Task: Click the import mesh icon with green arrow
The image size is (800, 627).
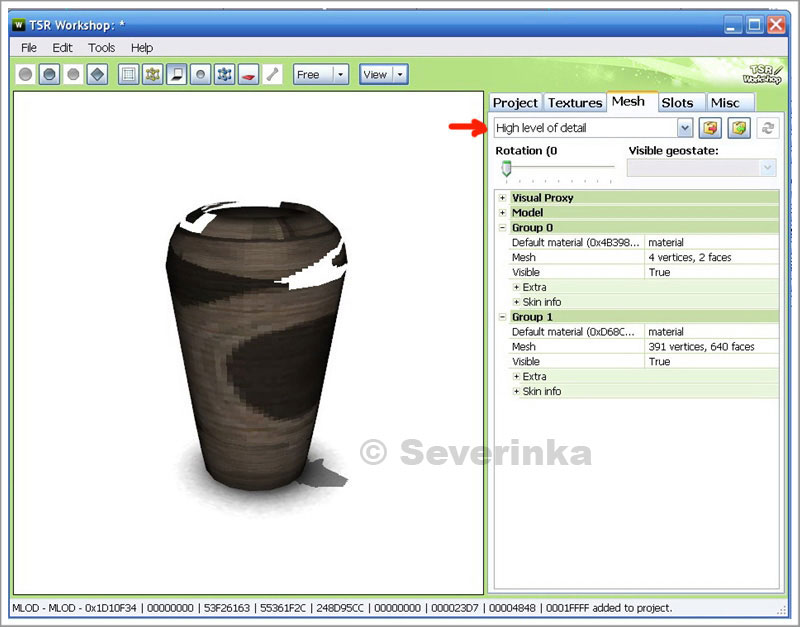Action: coord(738,128)
